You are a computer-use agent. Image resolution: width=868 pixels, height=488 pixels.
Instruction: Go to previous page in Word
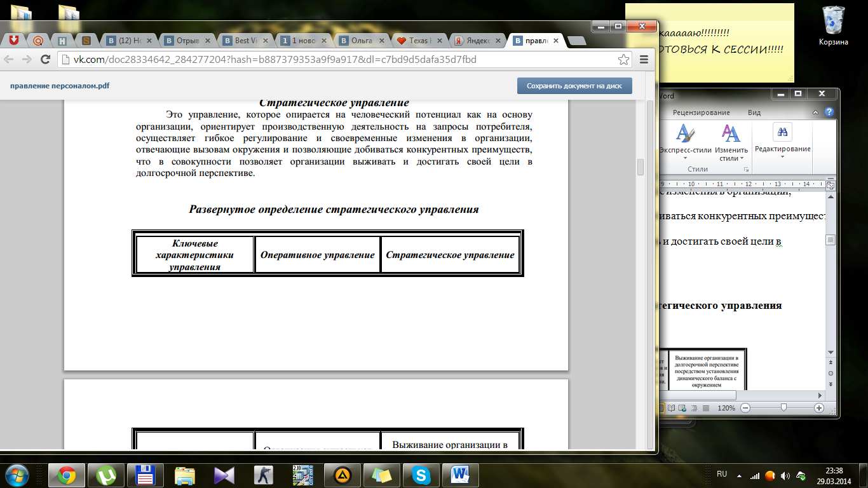click(x=830, y=363)
